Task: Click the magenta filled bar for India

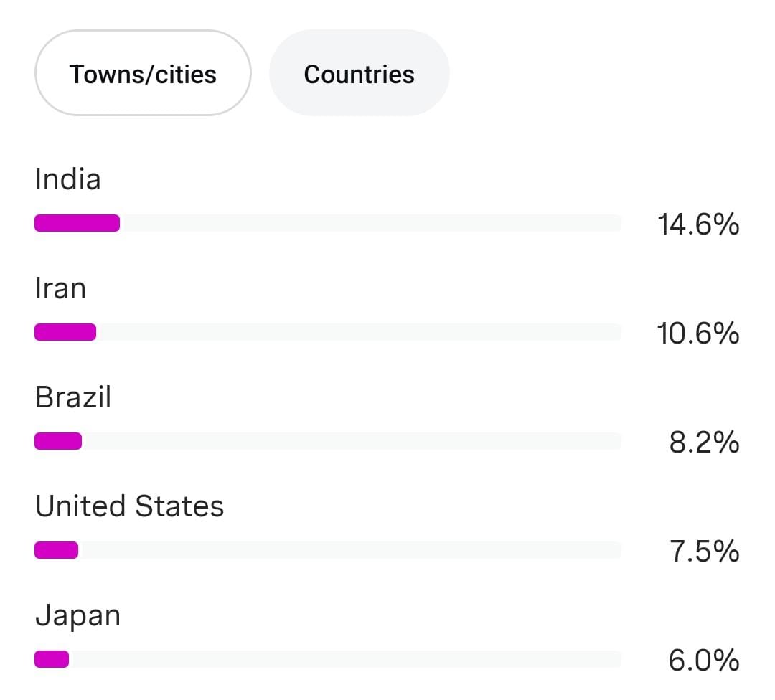Action: (x=77, y=223)
